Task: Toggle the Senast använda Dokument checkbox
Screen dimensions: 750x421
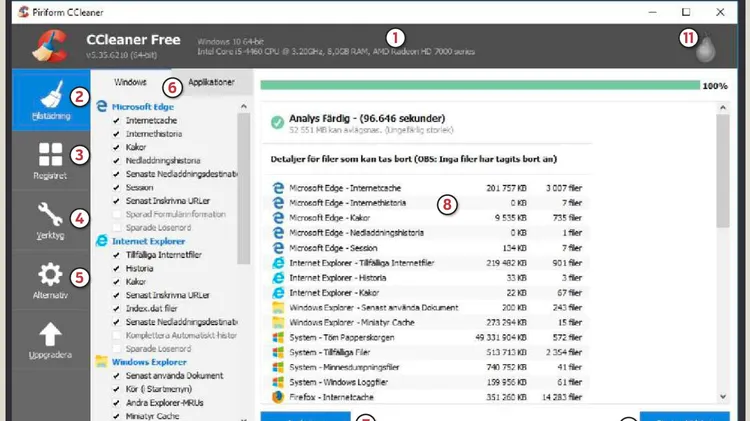Action: pos(116,376)
